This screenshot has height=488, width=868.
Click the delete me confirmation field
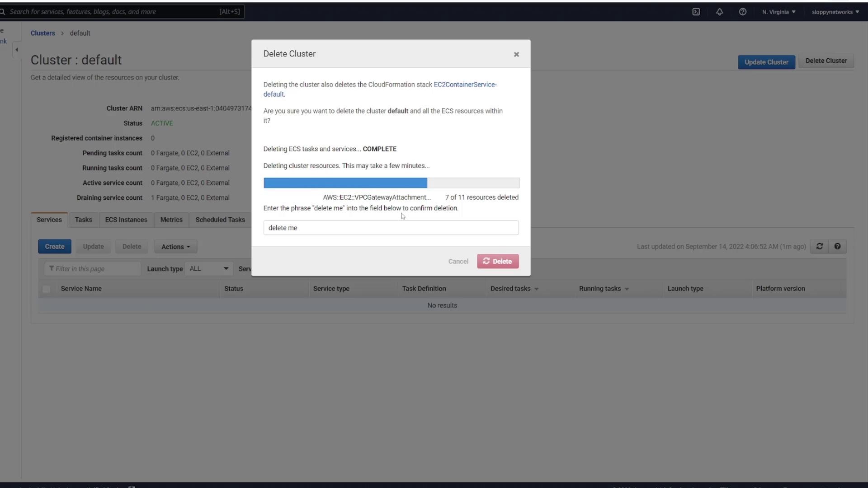coord(391,228)
